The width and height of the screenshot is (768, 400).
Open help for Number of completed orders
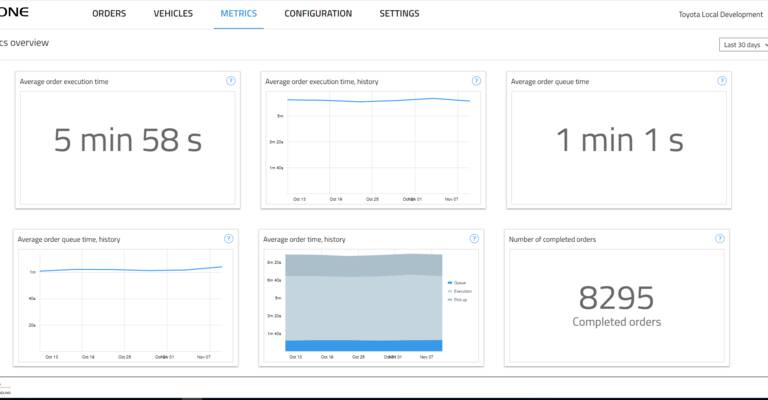[x=720, y=238]
